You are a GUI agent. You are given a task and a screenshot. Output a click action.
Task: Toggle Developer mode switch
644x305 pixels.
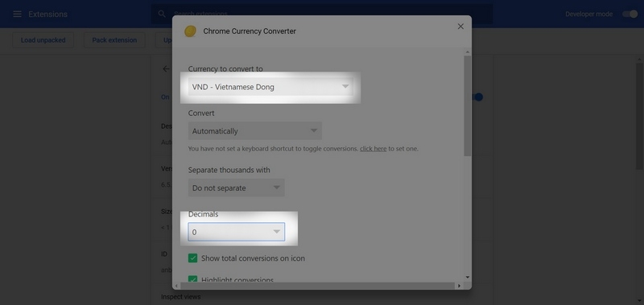(x=630, y=14)
